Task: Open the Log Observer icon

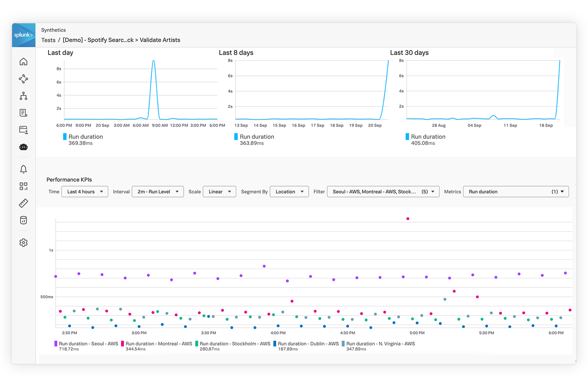Action: click(x=24, y=113)
